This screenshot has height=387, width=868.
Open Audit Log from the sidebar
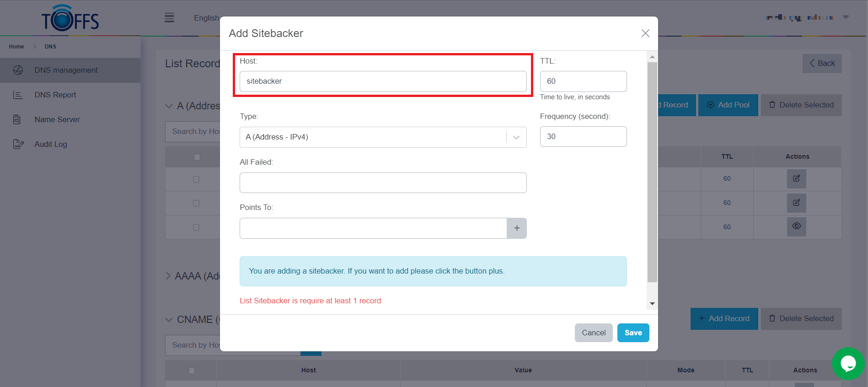50,144
